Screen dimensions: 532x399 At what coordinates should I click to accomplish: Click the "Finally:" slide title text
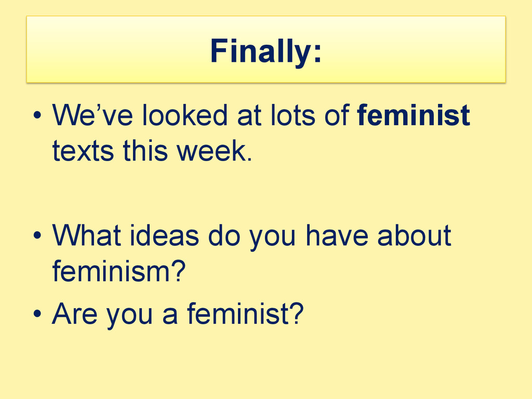coord(266,51)
